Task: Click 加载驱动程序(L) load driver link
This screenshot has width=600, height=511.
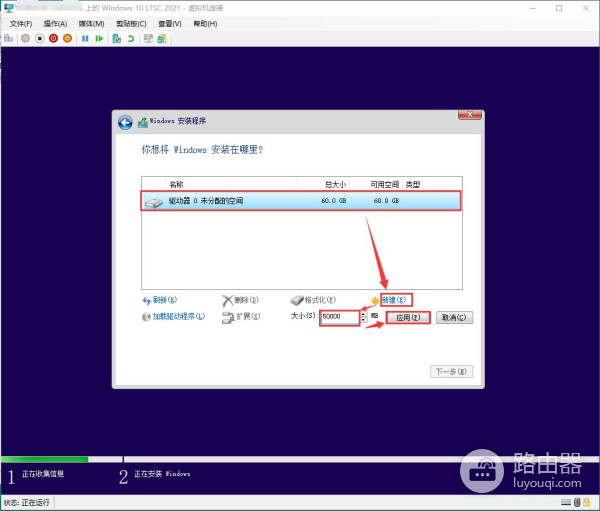Action: (x=177, y=316)
